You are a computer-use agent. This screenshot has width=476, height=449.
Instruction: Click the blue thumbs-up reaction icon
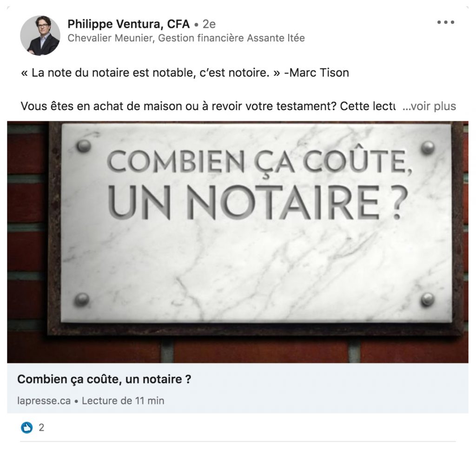coord(26,428)
